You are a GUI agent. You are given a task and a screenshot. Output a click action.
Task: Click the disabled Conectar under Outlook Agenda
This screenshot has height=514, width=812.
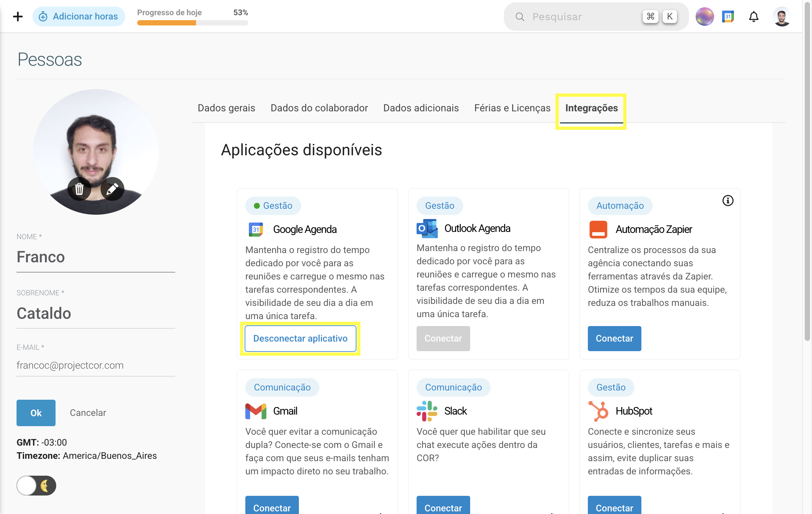coord(443,338)
